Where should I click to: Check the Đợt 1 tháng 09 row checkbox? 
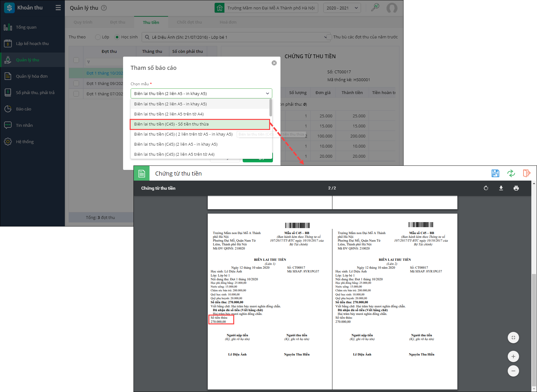[76, 83]
